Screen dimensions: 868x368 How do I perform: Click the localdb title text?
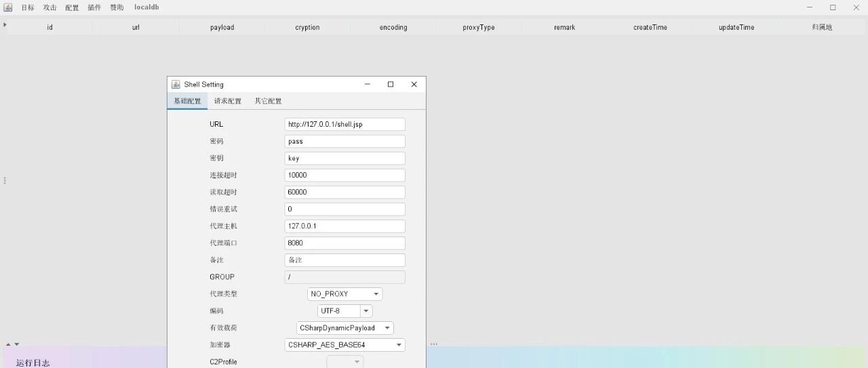(x=146, y=7)
